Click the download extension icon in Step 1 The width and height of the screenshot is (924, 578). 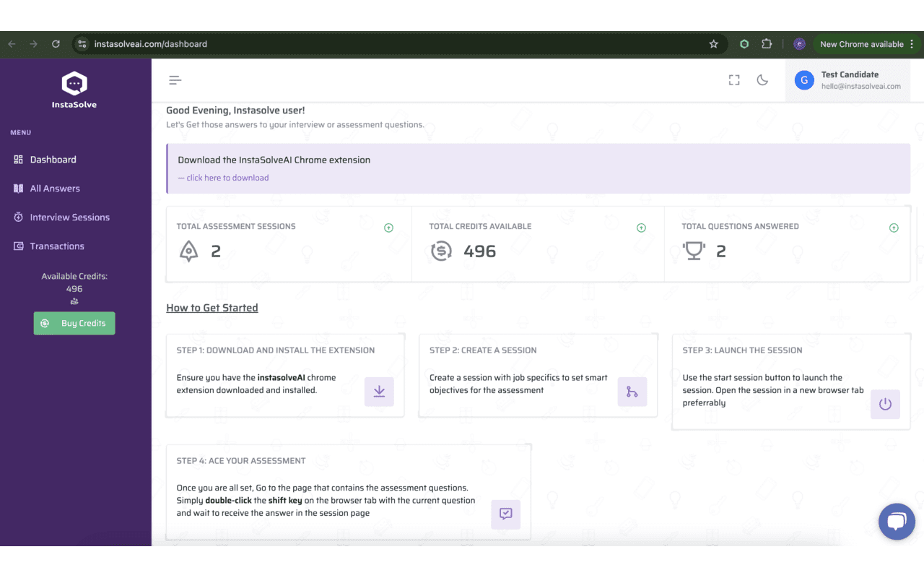(x=379, y=390)
